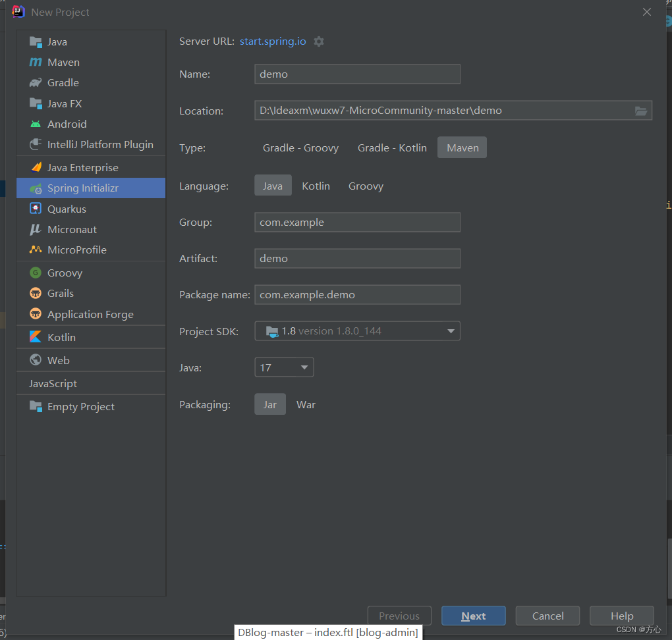Viewport: 672px width, 640px height.
Task: Click the IntelliJ logo in title bar
Action: pyautogui.click(x=18, y=12)
